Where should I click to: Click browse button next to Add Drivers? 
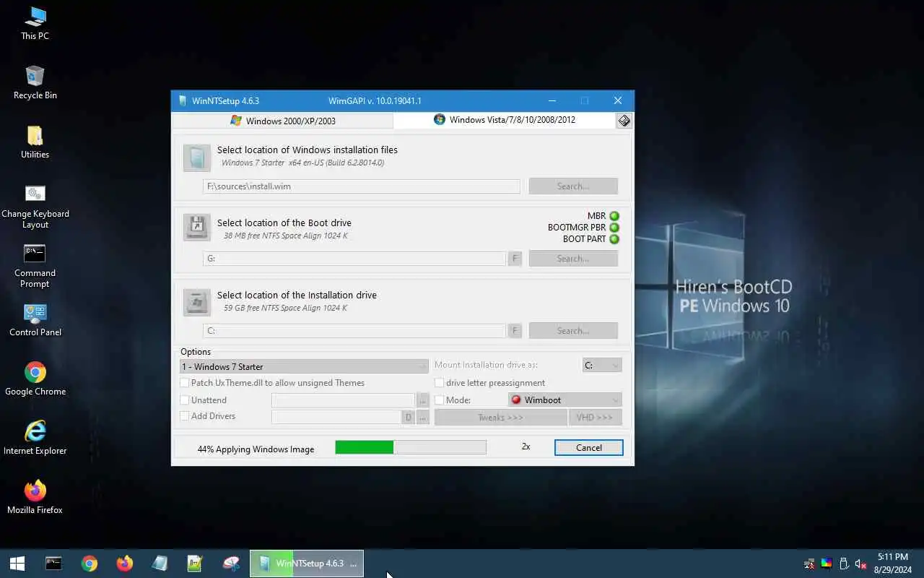423,418
